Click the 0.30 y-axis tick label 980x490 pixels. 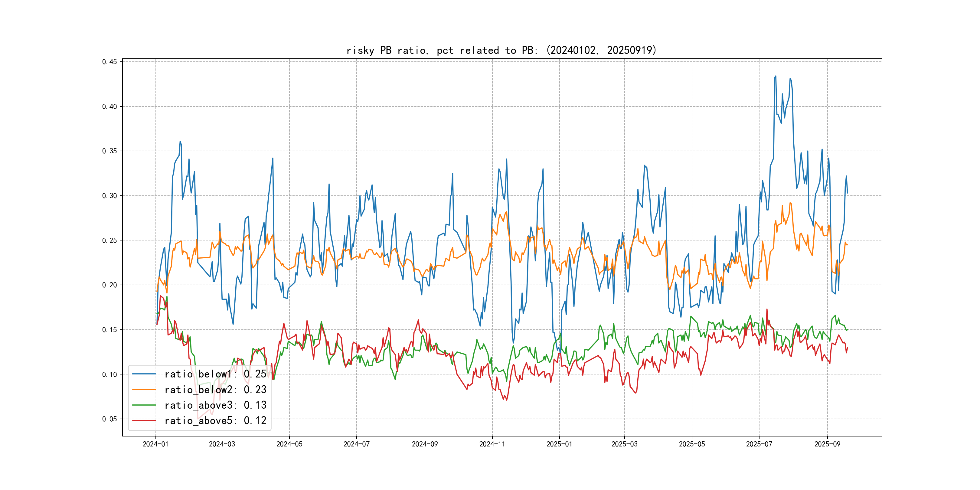point(109,195)
